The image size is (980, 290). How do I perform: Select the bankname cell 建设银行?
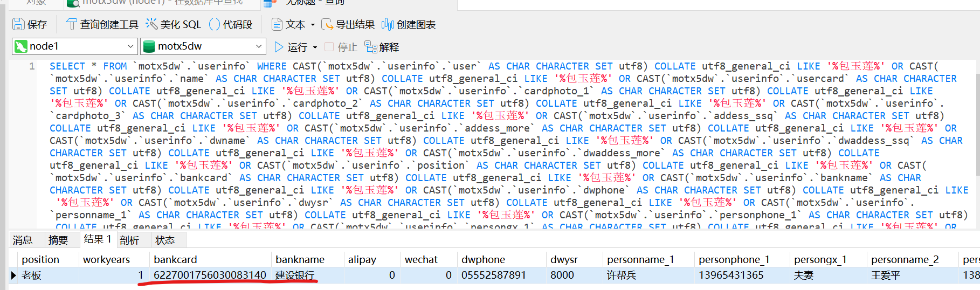[x=308, y=275]
